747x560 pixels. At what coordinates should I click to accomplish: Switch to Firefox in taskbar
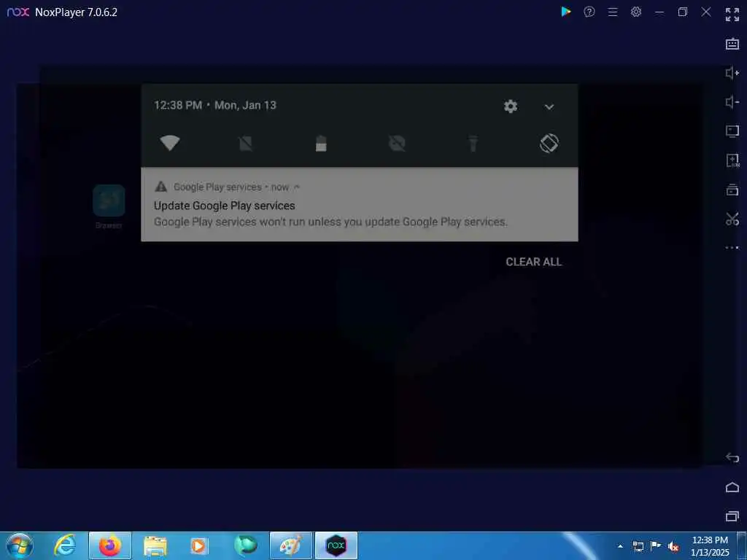(x=109, y=545)
